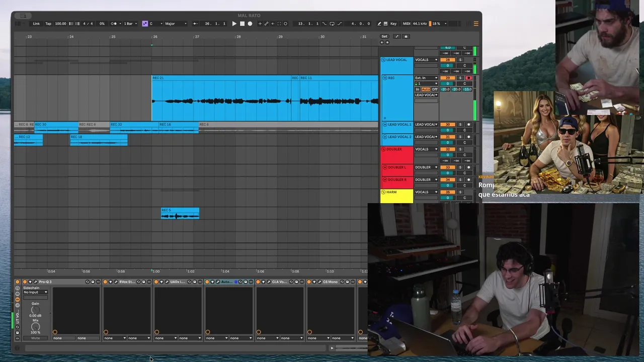Click the MIDI map mode button
Viewport: 644px width, 362px height.
[x=407, y=24]
